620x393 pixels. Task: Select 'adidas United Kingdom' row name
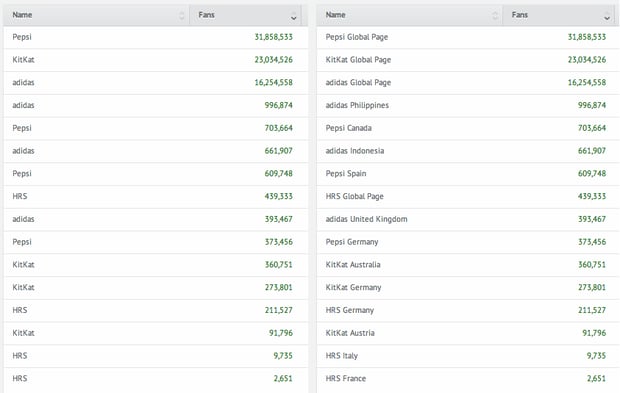point(366,219)
